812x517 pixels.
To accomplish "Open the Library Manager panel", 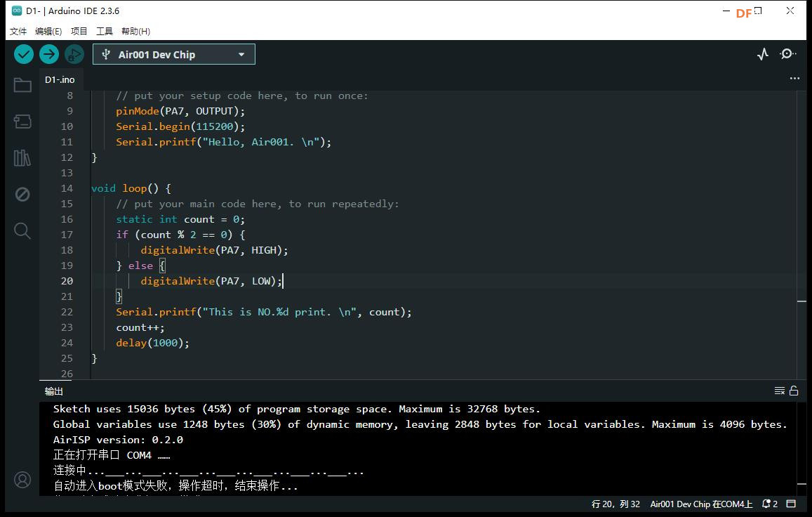I will (x=22, y=157).
